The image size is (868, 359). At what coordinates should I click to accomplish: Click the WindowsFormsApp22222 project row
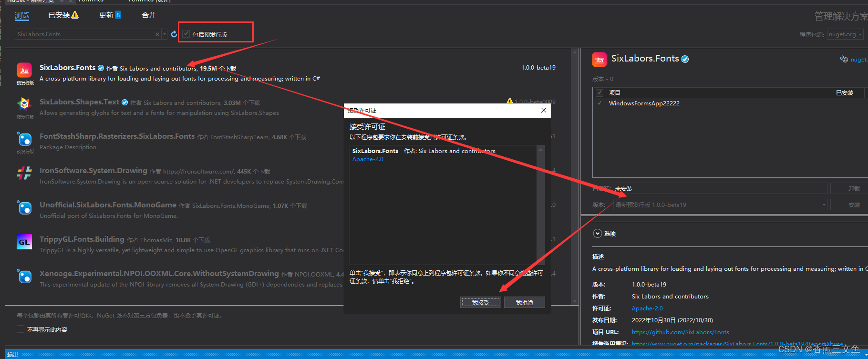tap(730, 103)
